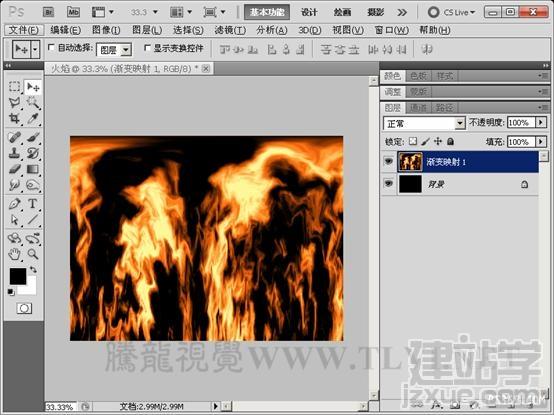Hide the 渐变映射 1 layer
554x415 pixels.
pos(389,162)
